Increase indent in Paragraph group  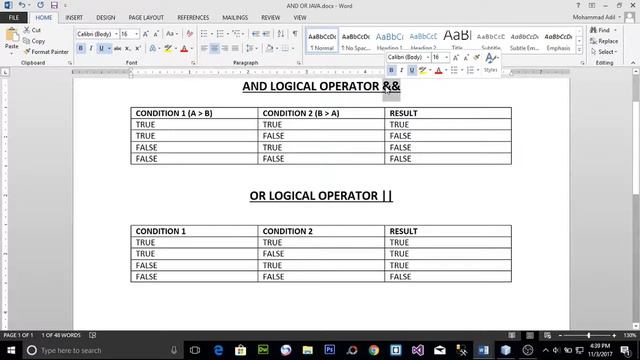[266, 34]
